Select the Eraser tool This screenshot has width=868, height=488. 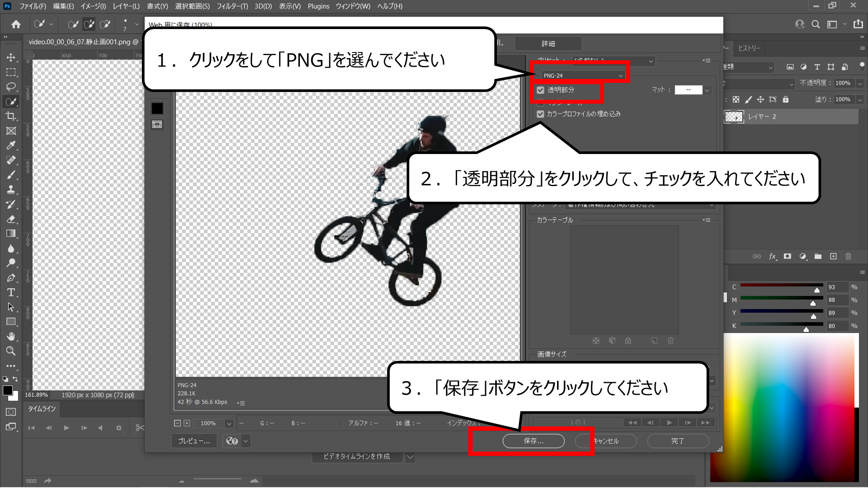pyautogui.click(x=11, y=219)
